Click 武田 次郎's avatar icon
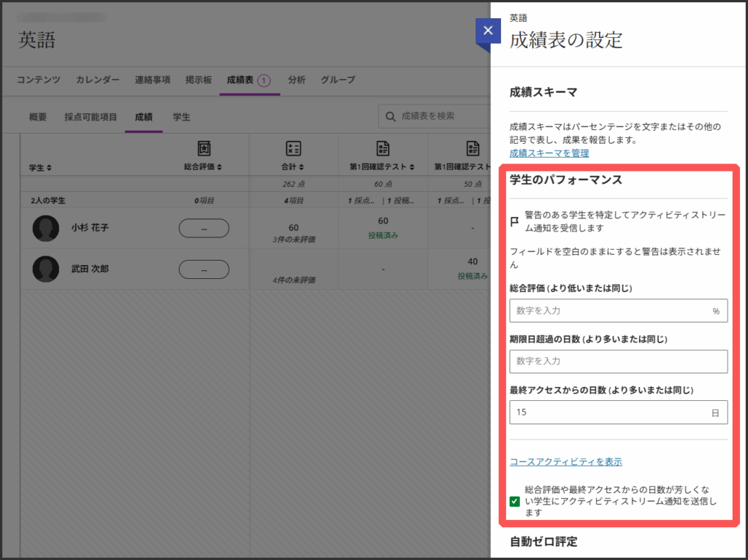748x560 pixels. [x=46, y=269]
